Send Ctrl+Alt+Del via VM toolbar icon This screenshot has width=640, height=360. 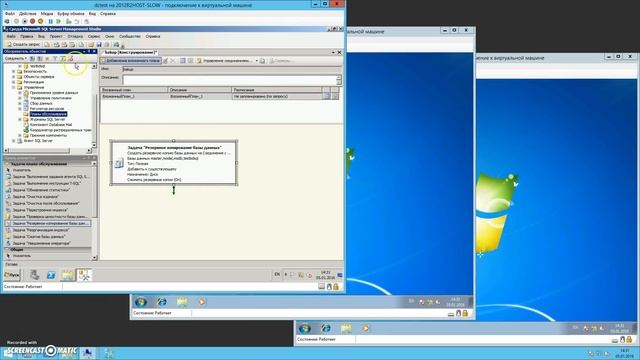[7, 21]
